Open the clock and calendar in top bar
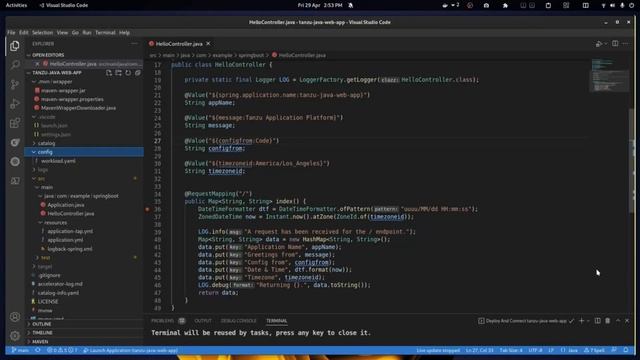The image size is (640, 360). (320, 5)
